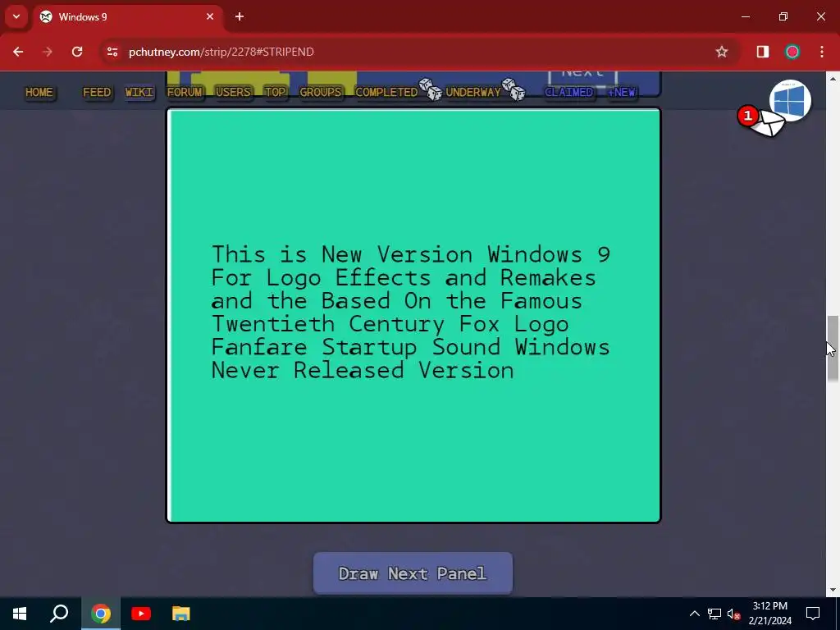Viewport: 840px width, 630px height.
Task: Open the FORUM page
Action: point(185,92)
